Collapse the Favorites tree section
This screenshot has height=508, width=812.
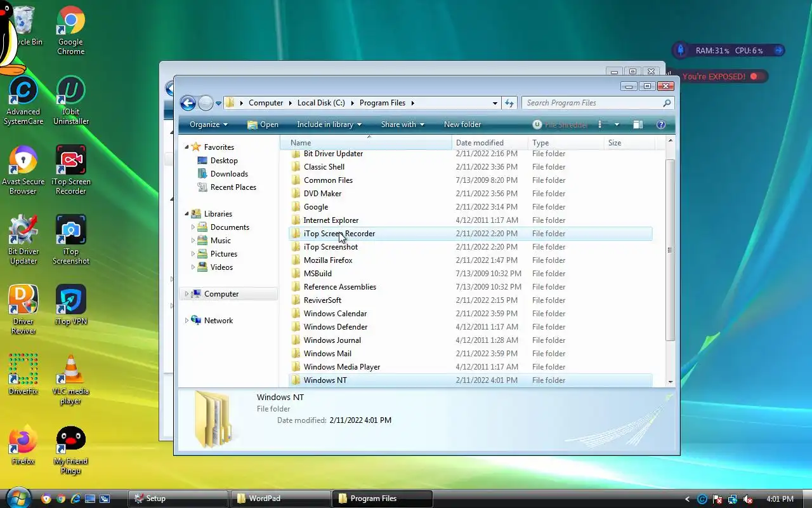coord(187,147)
